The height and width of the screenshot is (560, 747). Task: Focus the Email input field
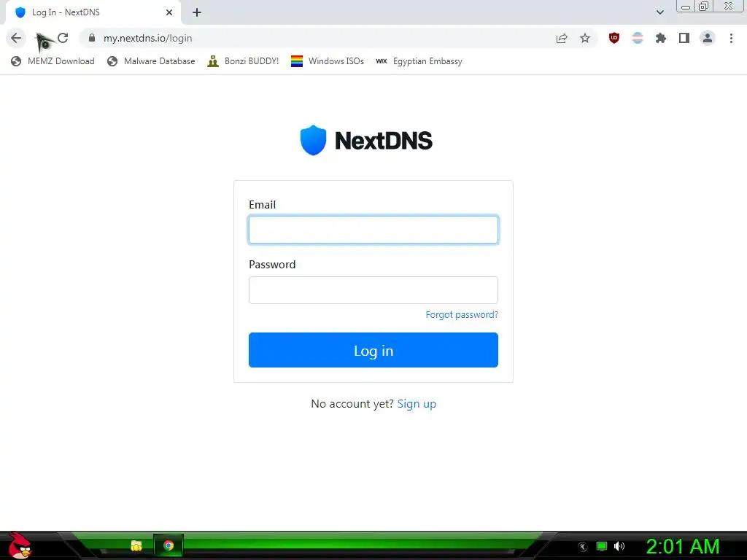click(373, 230)
